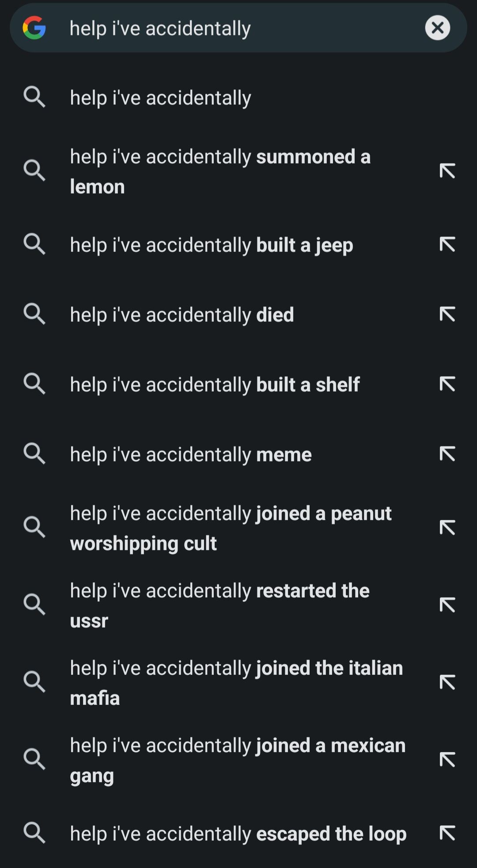Select 'help i've accidentally built a jeep'
The height and width of the screenshot is (868, 477).
tap(211, 245)
